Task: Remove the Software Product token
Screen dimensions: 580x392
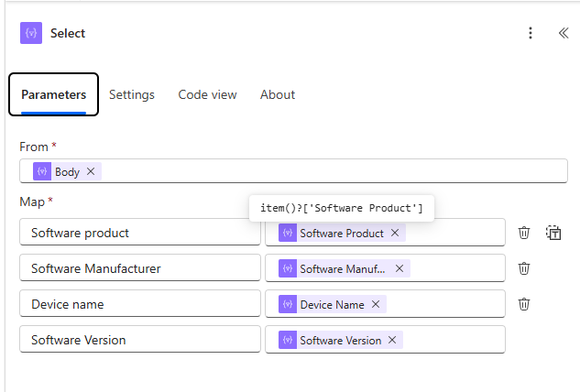Action: (395, 233)
